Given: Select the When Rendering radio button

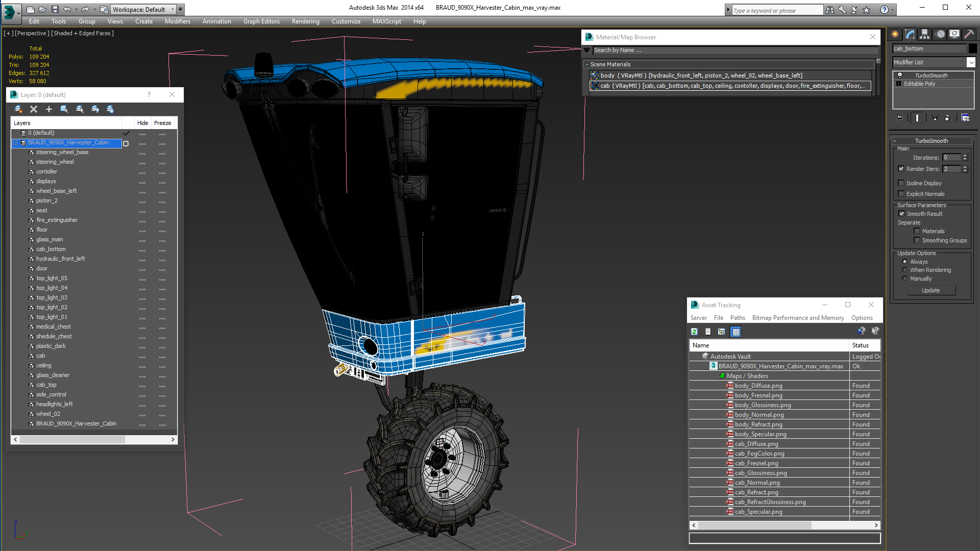Looking at the screenshot, I should click(x=904, y=270).
